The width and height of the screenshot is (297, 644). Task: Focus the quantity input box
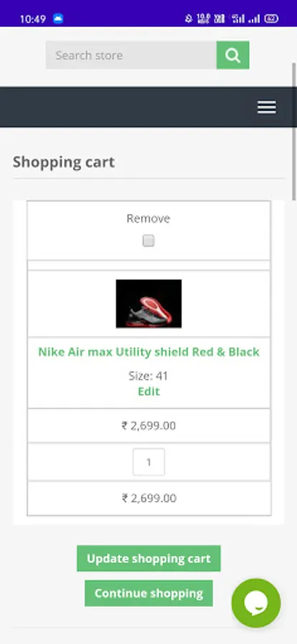click(149, 462)
